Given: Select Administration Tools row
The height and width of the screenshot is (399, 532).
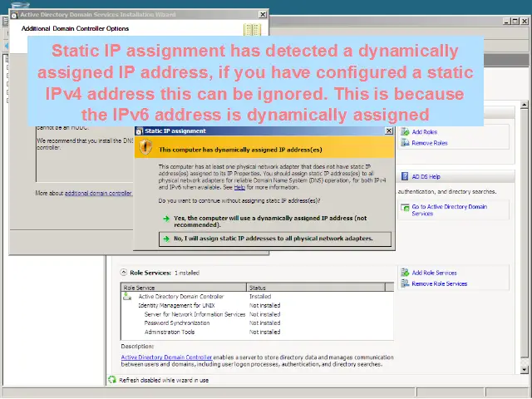Looking at the screenshot, I should point(257,332).
